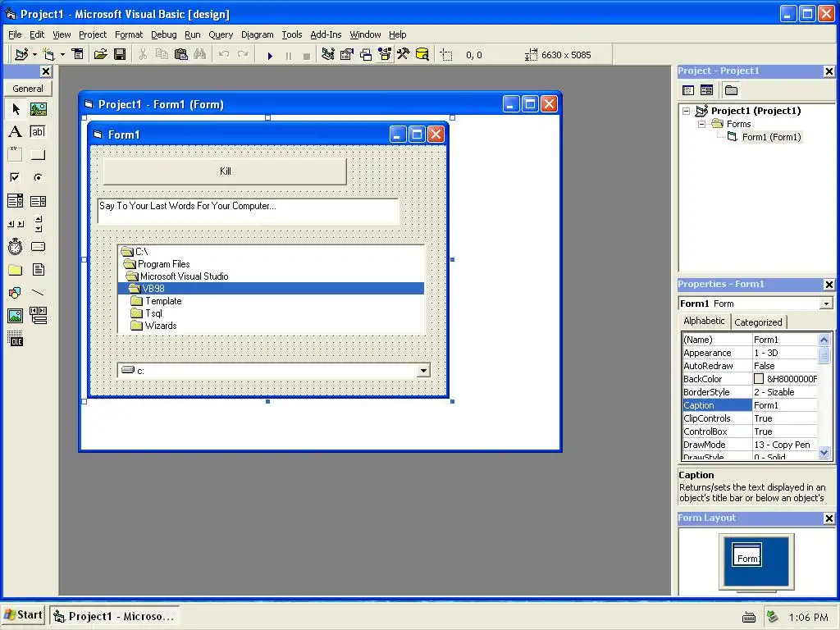
Task: Open the Add-Ins menu
Action: pyautogui.click(x=326, y=34)
